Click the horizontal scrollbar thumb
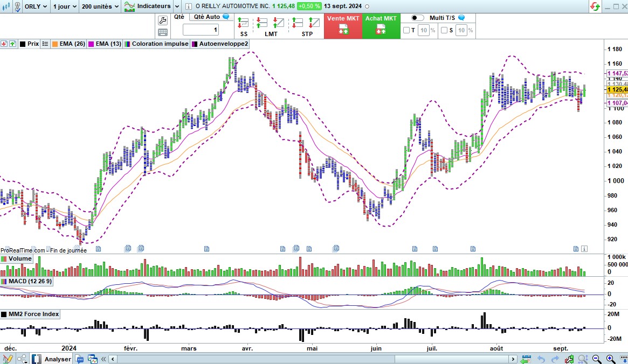628x364 pixels. click(452, 359)
